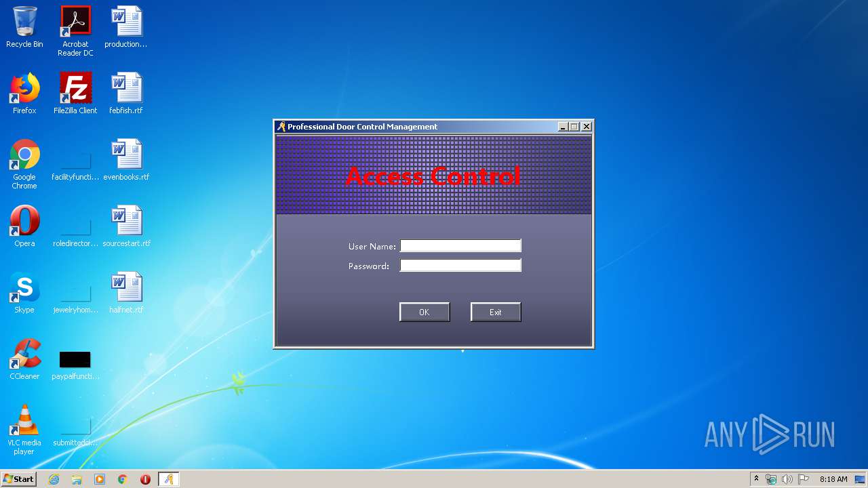The width and height of the screenshot is (868, 488).
Task: Maximize the Door Control Management window
Action: click(x=574, y=127)
